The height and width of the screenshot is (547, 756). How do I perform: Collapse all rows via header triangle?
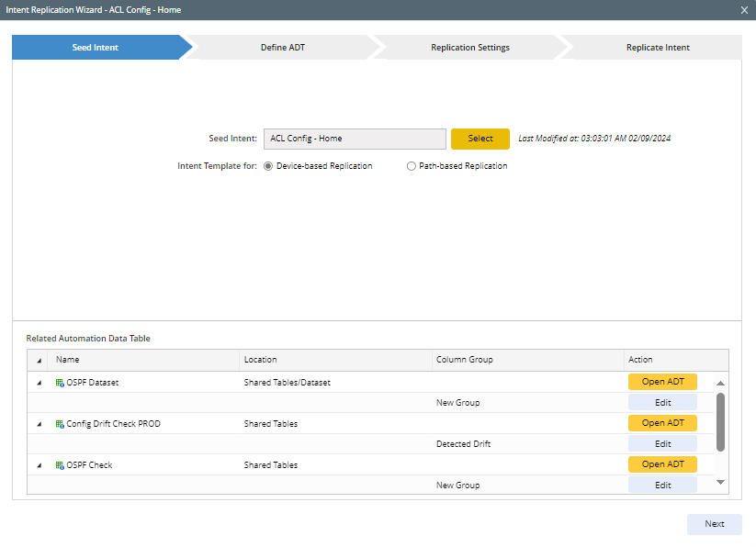click(39, 360)
